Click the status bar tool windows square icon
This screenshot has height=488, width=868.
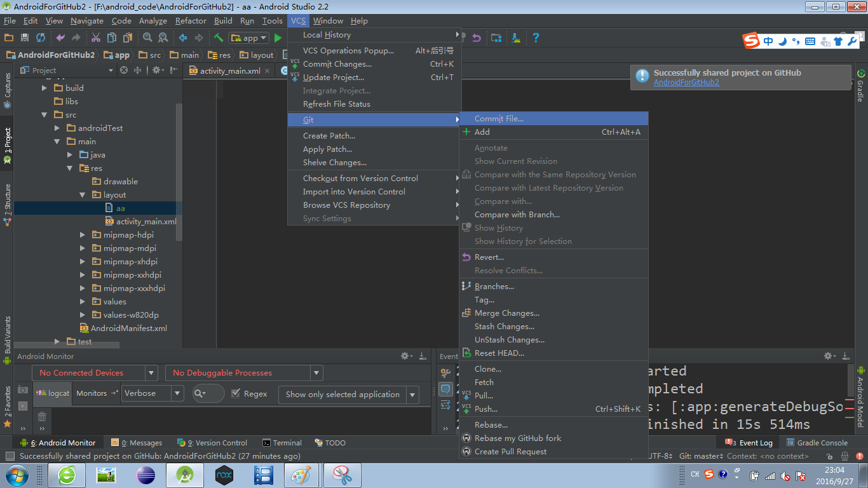click(9, 456)
